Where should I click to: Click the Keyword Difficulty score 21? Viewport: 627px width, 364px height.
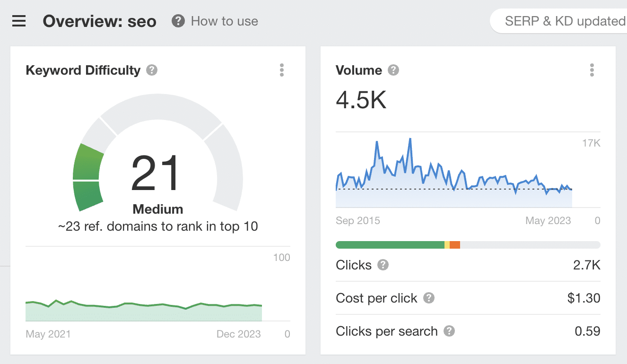point(156,173)
